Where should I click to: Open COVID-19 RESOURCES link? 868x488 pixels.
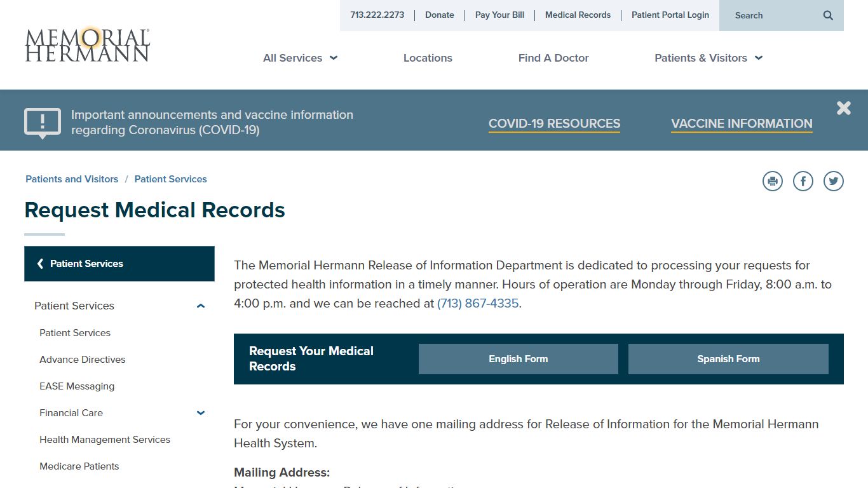coord(554,124)
